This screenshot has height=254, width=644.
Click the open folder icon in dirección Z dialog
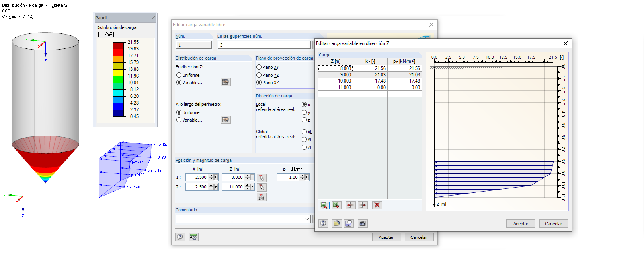(x=337, y=223)
